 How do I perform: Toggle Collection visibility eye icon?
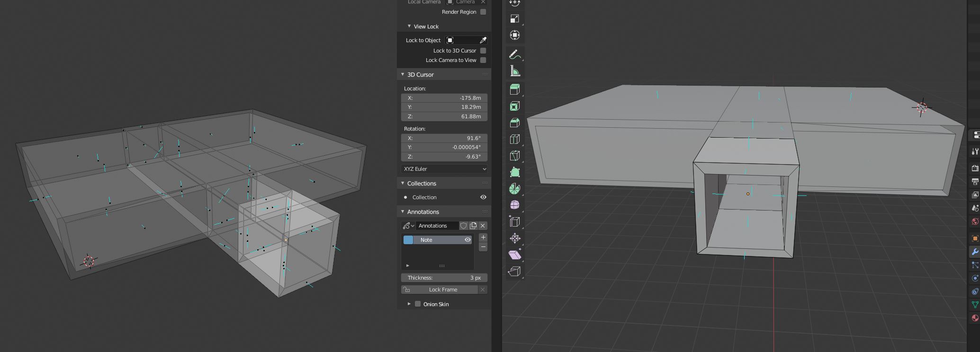point(483,197)
